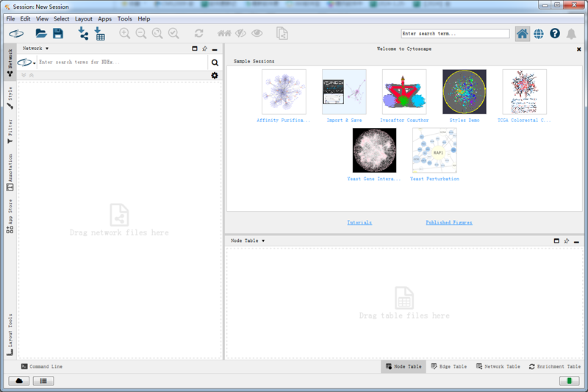The image size is (588, 392).
Task: Open help via question mark icon
Action: tap(555, 33)
